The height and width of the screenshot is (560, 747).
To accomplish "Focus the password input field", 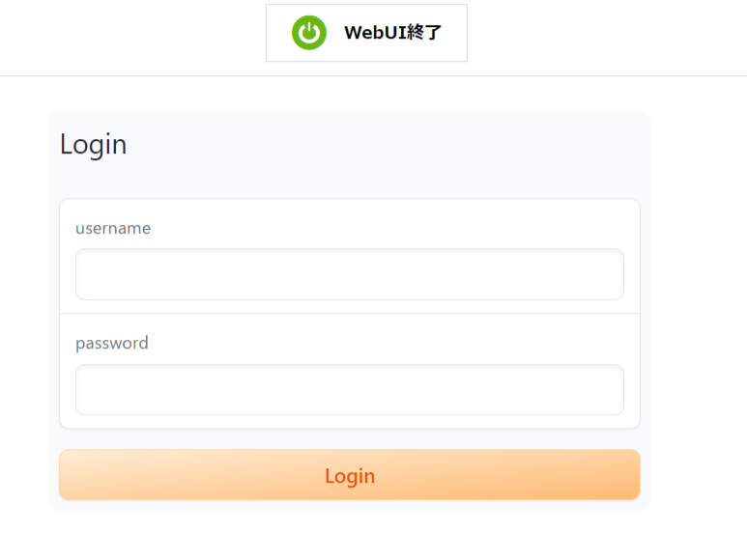I will (350, 390).
